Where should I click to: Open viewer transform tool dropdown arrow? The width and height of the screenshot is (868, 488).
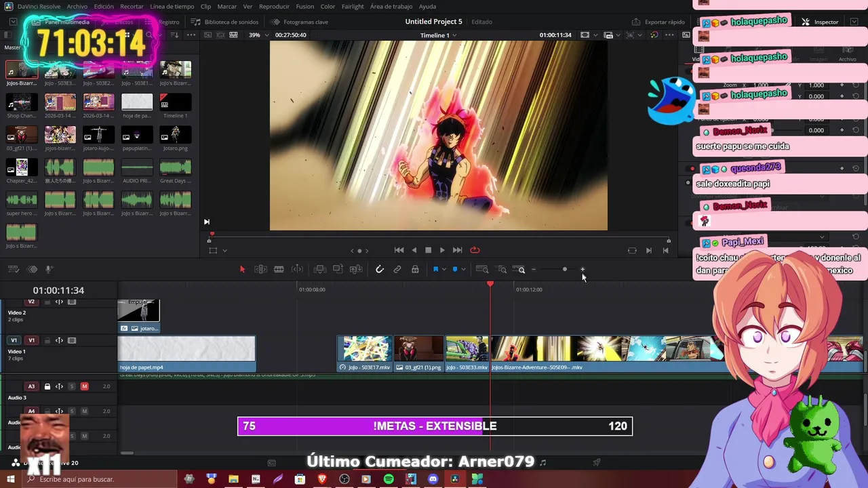click(x=224, y=251)
